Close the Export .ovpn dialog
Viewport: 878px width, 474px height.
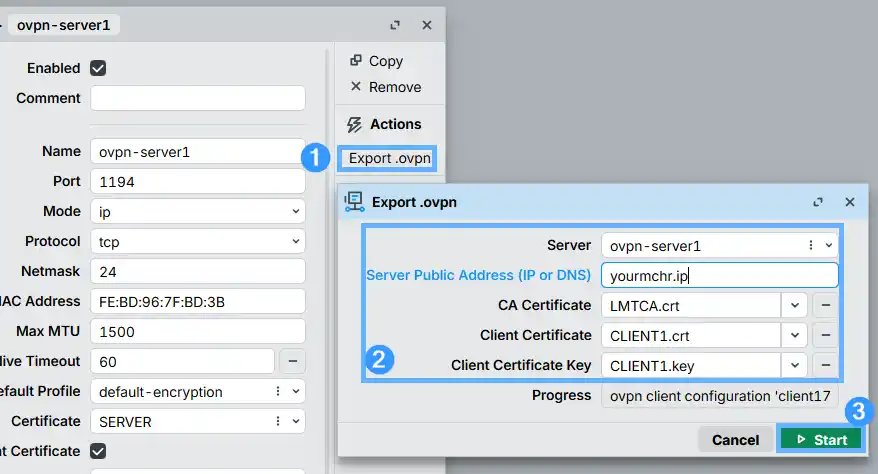pos(850,202)
